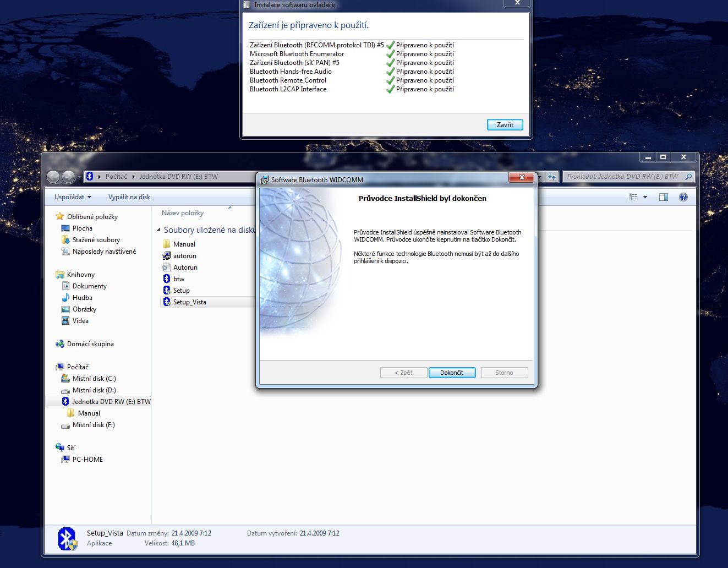Click the date value next to Datum změny

pos(191,533)
